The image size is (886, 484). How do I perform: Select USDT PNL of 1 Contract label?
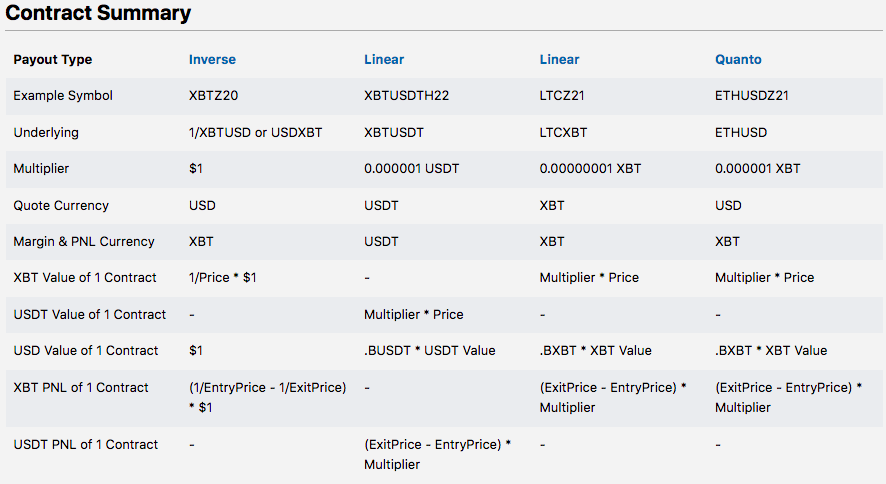point(86,444)
